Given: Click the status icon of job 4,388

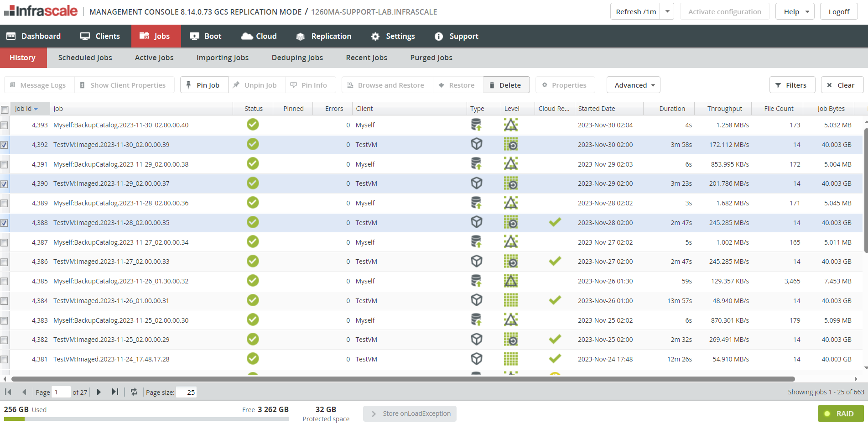Looking at the screenshot, I should tap(253, 222).
